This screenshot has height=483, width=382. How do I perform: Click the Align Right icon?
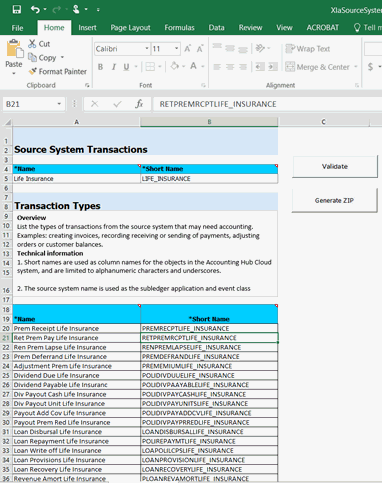tap(243, 67)
